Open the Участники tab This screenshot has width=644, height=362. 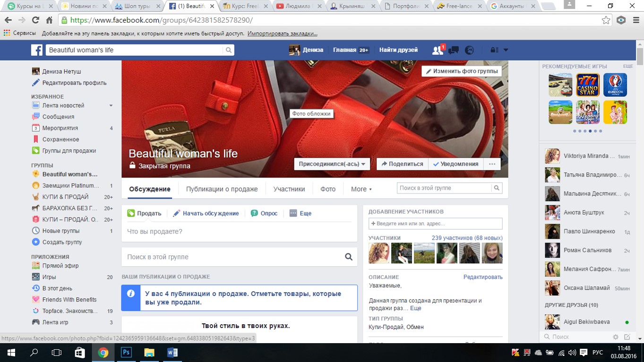click(289, 189)
